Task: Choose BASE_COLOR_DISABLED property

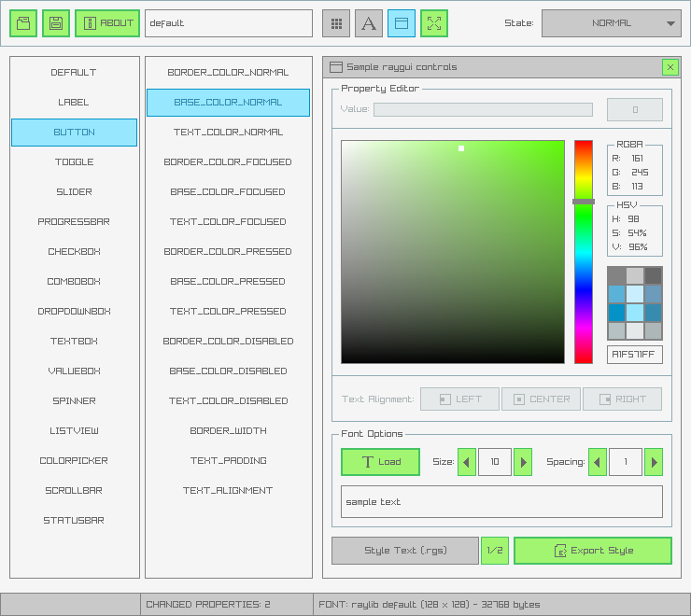Action: click(228, 371)
